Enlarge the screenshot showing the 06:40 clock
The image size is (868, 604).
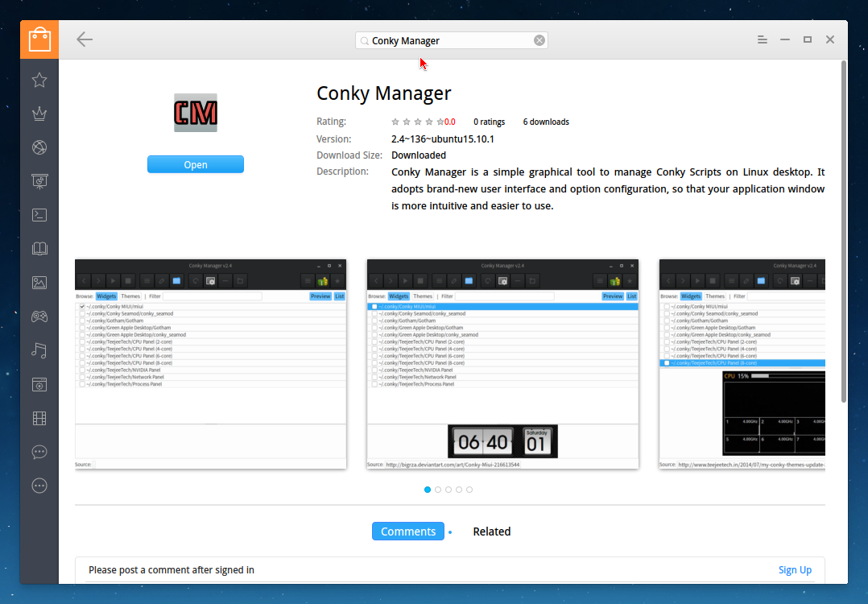click(x=502, y=364)
